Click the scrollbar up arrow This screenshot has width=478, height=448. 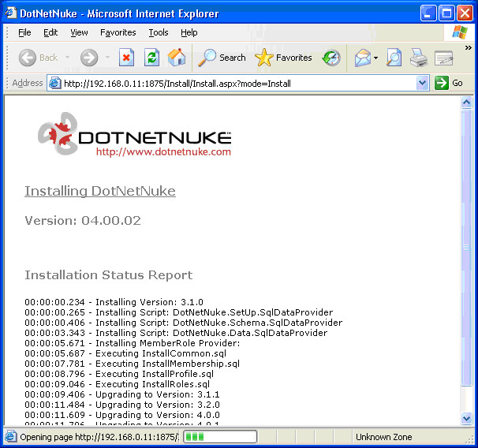point(466,102)
